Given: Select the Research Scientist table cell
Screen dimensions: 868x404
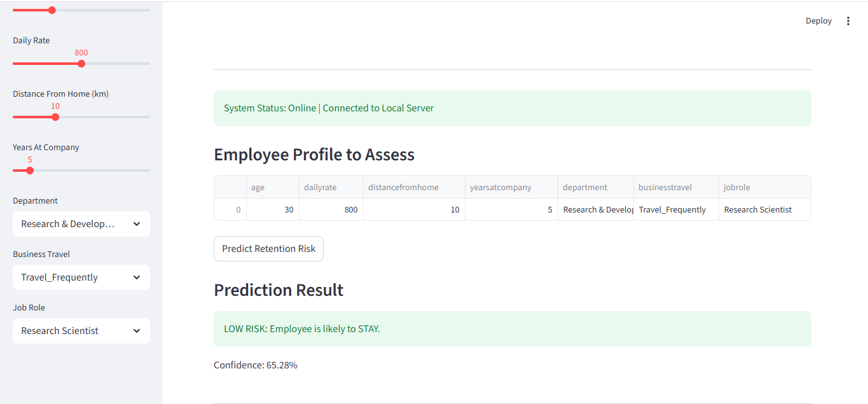Looking at the screenshot, I should (x=765, y=209).
